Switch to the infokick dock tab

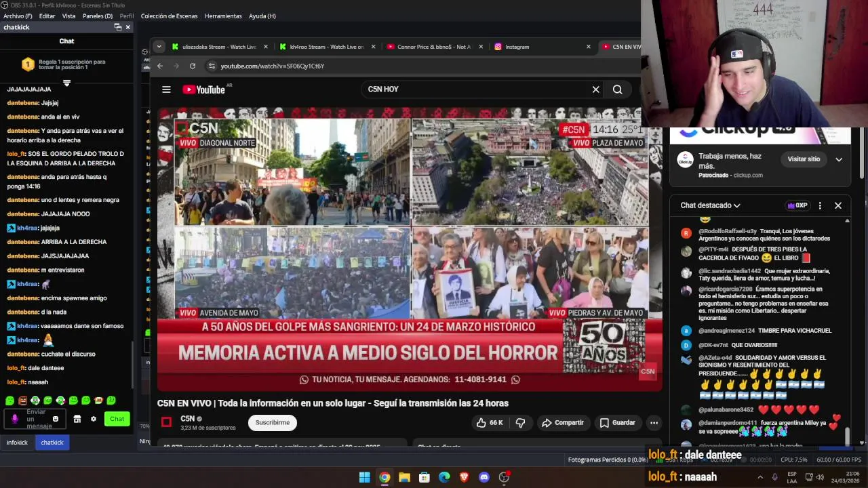click(18, 443)
